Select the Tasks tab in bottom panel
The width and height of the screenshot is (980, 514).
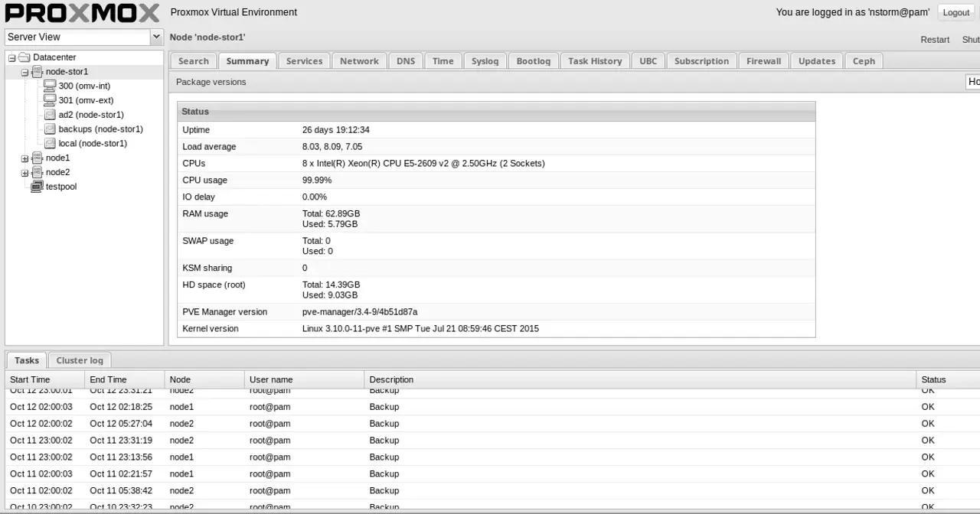[x=27, y=360]
